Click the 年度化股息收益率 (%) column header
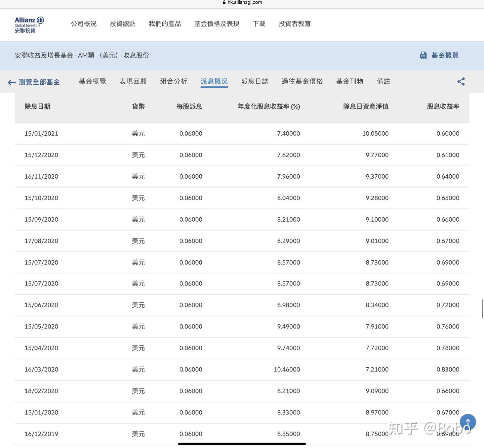The height and width of the screenshot is (448, 484). pos(269,106)
